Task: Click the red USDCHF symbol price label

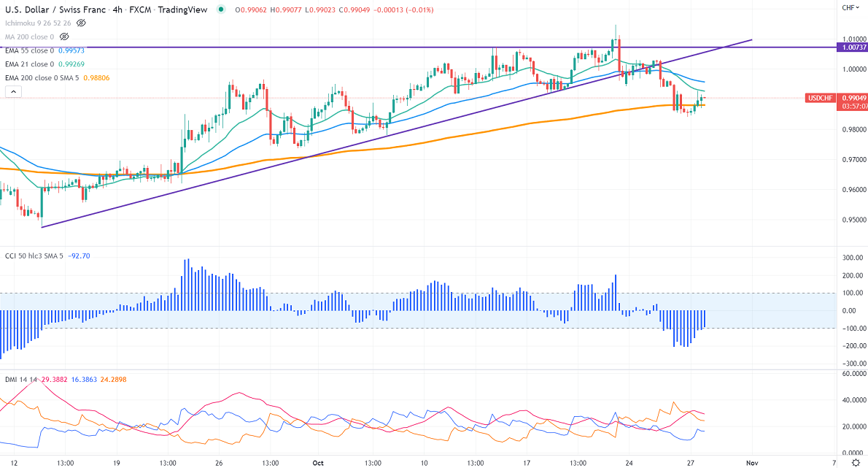Action: pos(820,98)
